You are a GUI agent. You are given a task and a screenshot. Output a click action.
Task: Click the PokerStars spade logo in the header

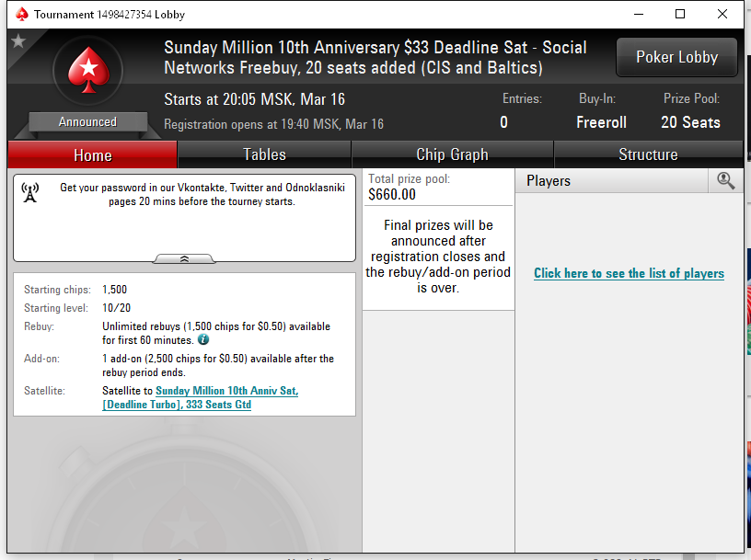point(88,71)
